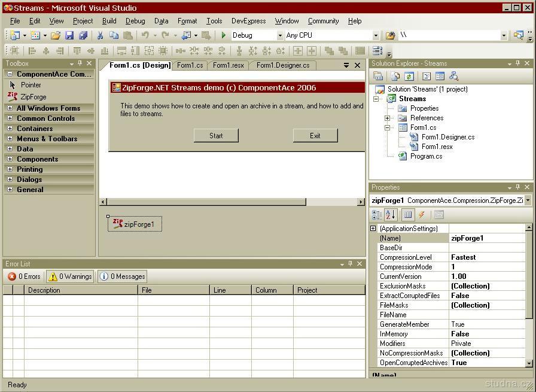Viewport: 536px width, 392px height.
Task: Show events with the lightning bolt icon
Action: click(422, 215)
